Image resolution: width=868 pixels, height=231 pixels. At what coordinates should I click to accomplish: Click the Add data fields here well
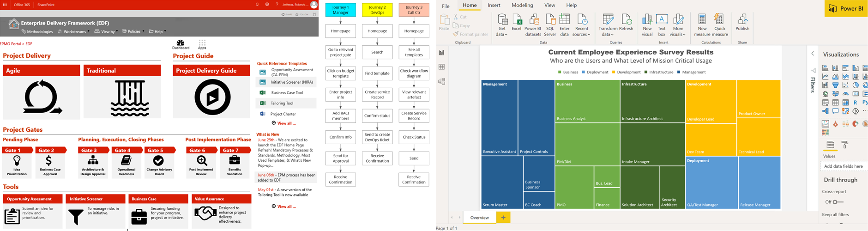[x=843, y=166]
